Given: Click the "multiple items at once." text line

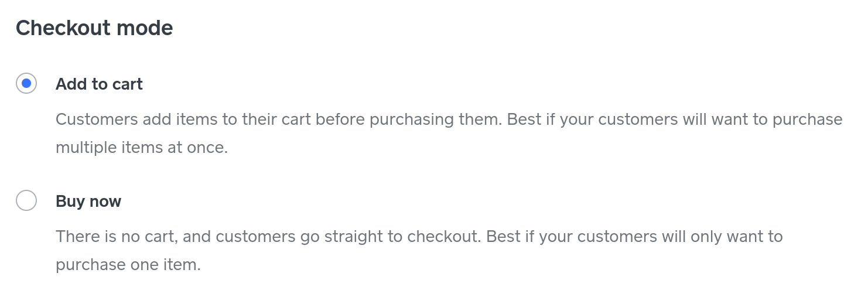Looking at the screenshot, I should pyautogui.click(x=141, y=148).
